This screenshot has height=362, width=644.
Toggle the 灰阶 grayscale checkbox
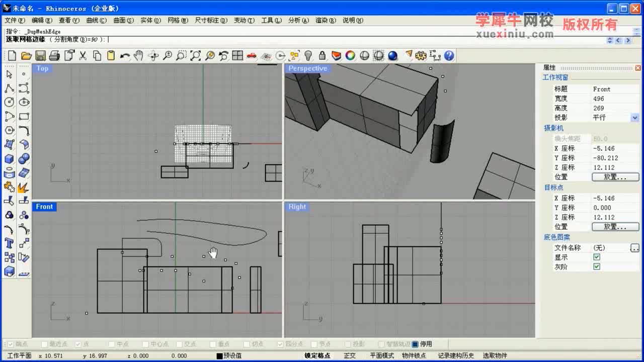coord(597,266)
